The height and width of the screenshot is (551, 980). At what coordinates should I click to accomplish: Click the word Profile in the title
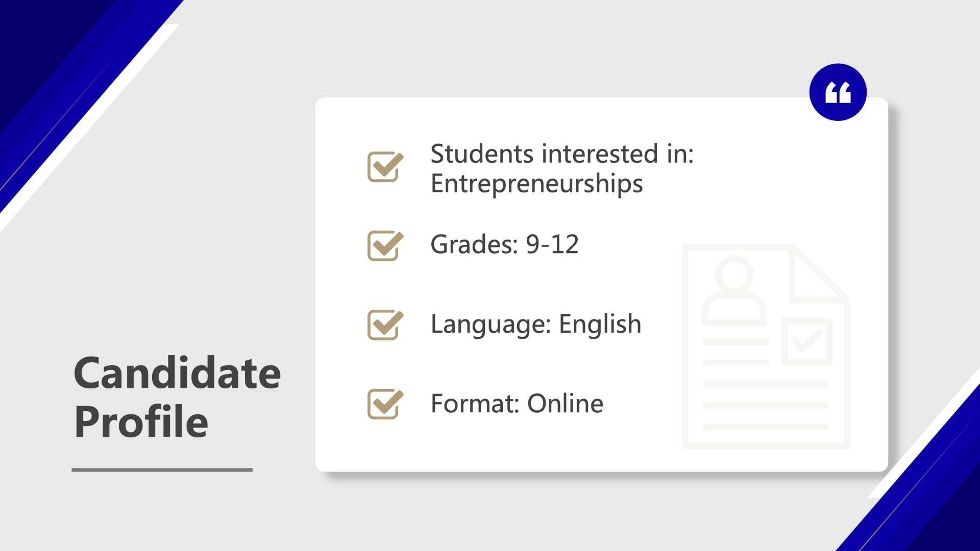(141, 422)
